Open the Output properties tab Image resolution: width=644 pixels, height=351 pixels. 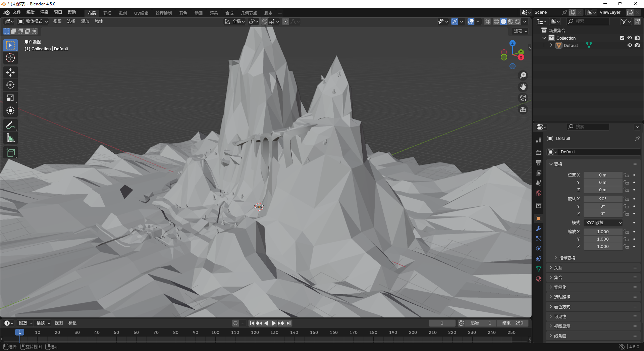539,162
